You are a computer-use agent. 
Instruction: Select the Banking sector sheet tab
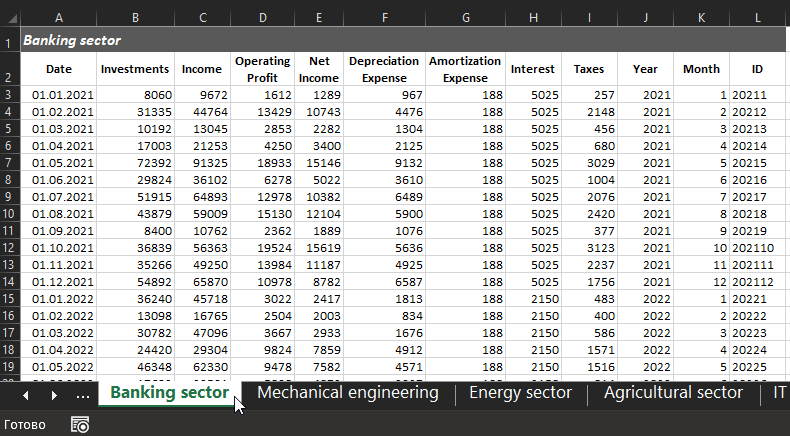169,393
